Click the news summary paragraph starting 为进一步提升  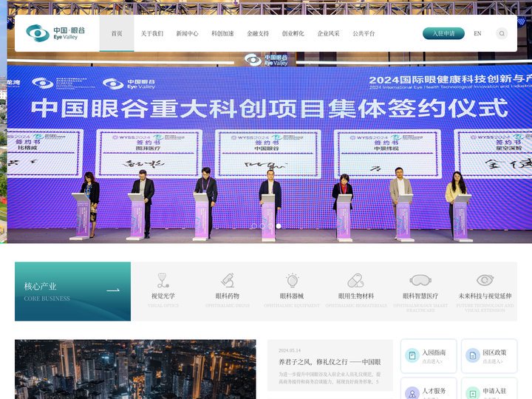[330, 378]
